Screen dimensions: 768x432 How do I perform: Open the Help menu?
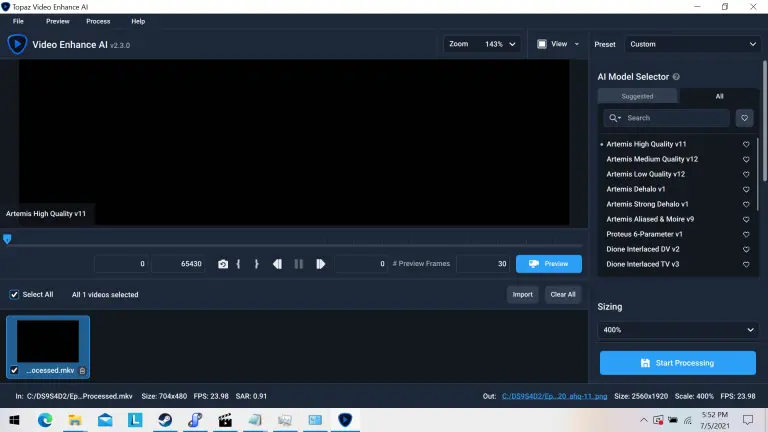coord(138,22)
